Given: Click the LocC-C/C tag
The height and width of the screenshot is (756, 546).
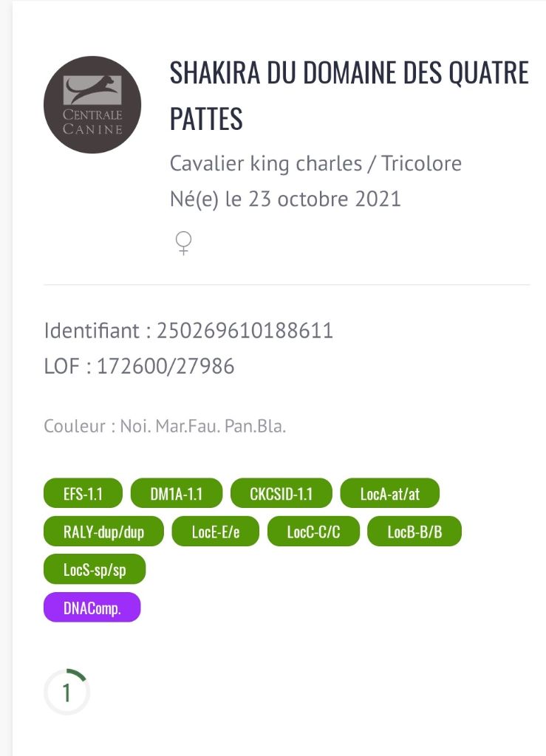Looking at the screenshot, I should (313, 532).
